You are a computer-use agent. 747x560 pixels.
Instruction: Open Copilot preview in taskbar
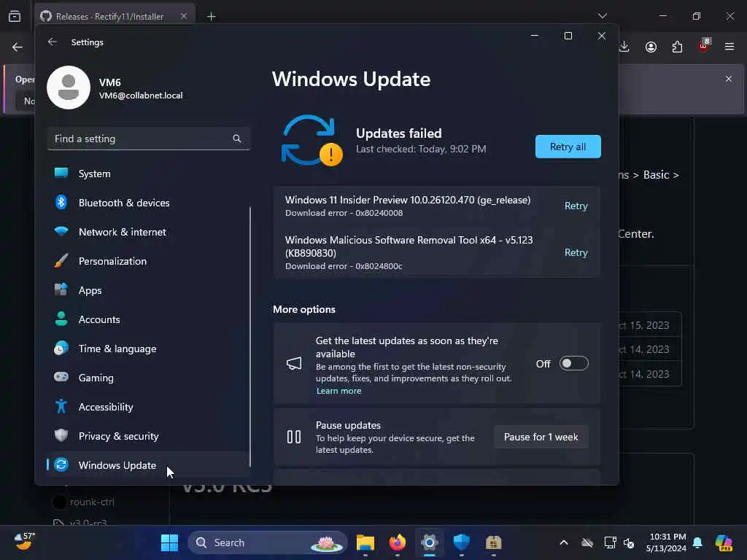[724, 542]
